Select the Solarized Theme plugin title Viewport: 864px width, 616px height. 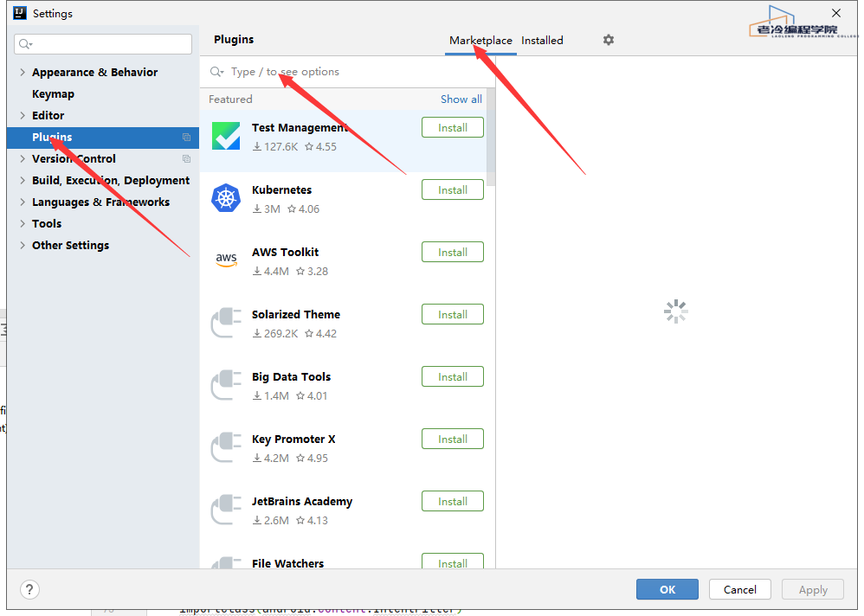tap(296, 314)
